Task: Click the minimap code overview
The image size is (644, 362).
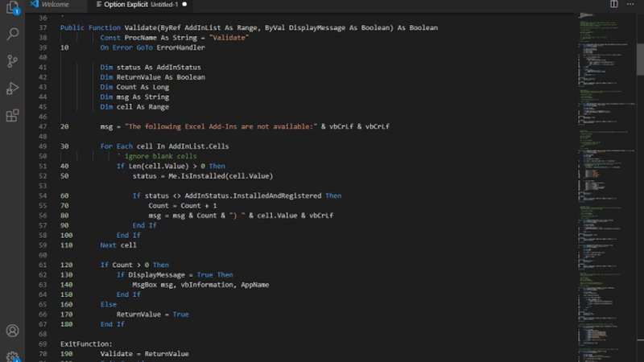Action: pyautogui.click(x=600, y=161)
